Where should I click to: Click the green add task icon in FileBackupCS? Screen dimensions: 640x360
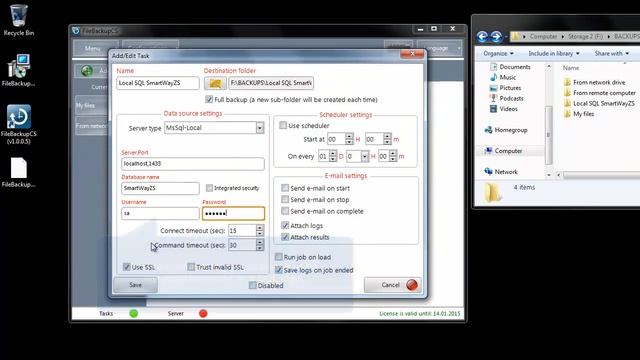click(87, 71)
